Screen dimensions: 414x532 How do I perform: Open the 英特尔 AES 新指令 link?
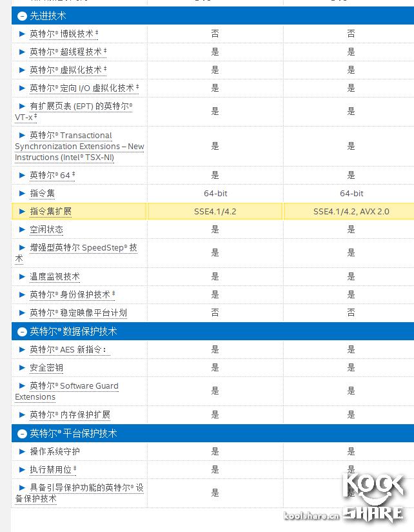(x=70, y=349)
